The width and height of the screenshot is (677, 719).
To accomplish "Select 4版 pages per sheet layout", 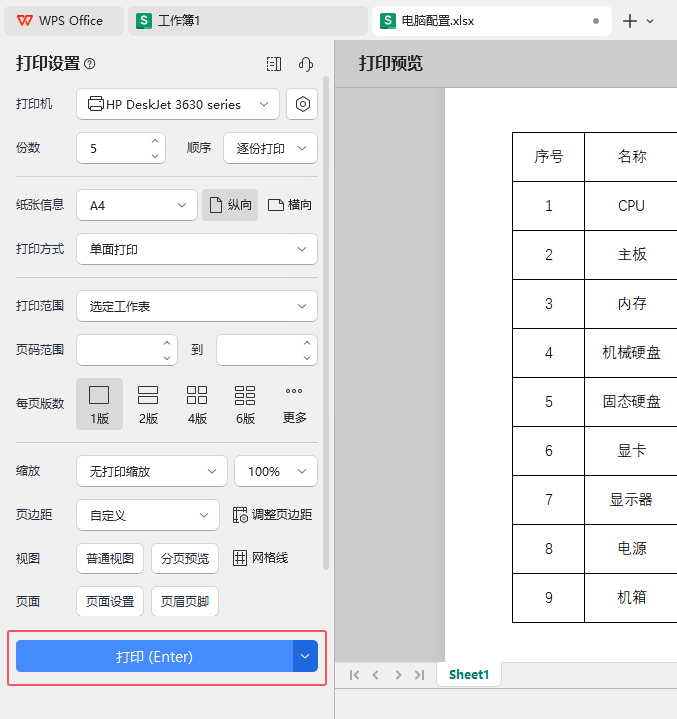I will (197, 404).
